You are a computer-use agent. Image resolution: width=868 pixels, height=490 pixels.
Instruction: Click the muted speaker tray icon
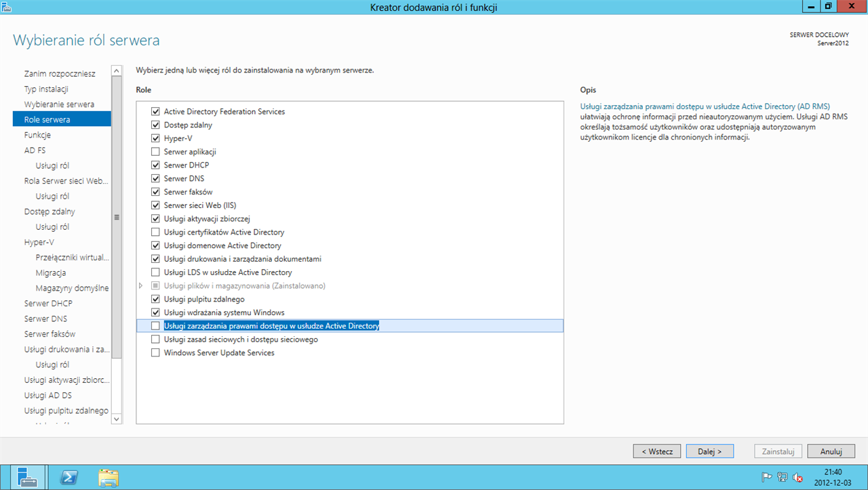point(797,477)
